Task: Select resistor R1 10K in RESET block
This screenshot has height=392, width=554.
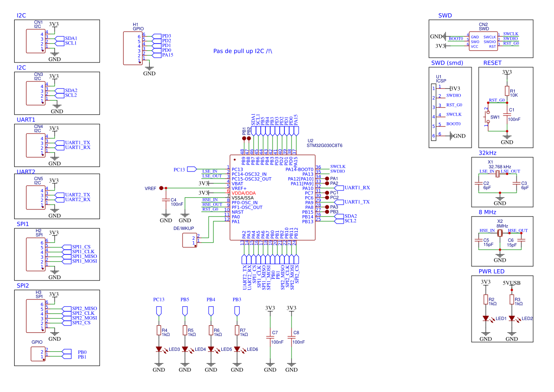Action: [x=507, y=91]
